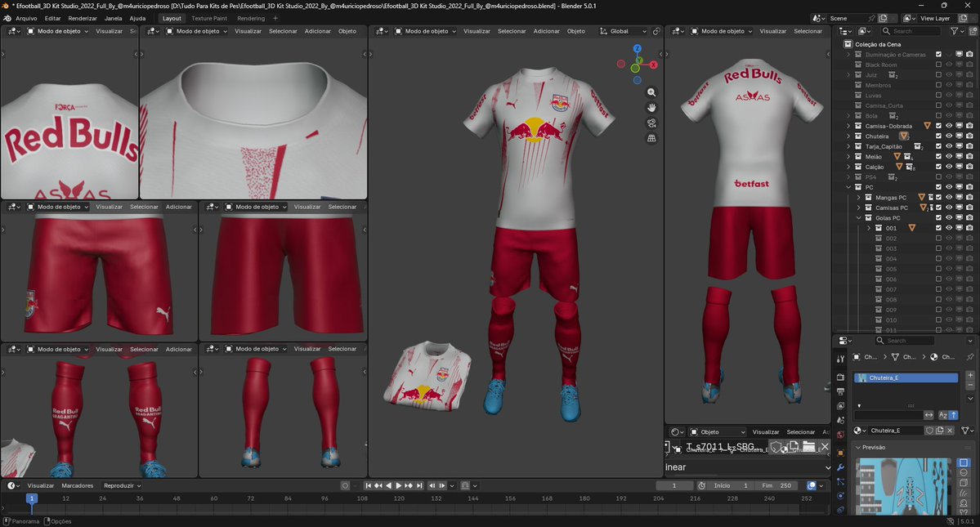The height and width of the screenshot is (527, 980).
Task: Add a material slot with plus icon
Action: [970, 375]
